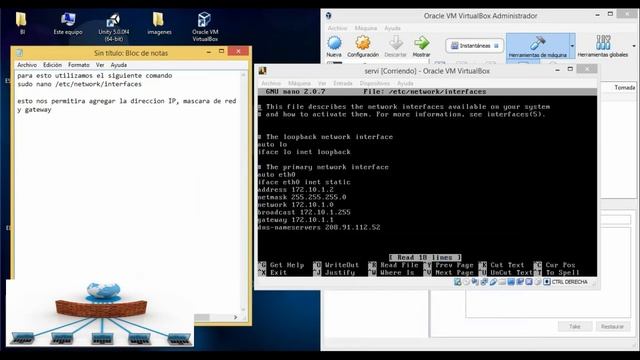Click optical disc indicator in VM status bar
640x360 pixels.
[466, 282]
